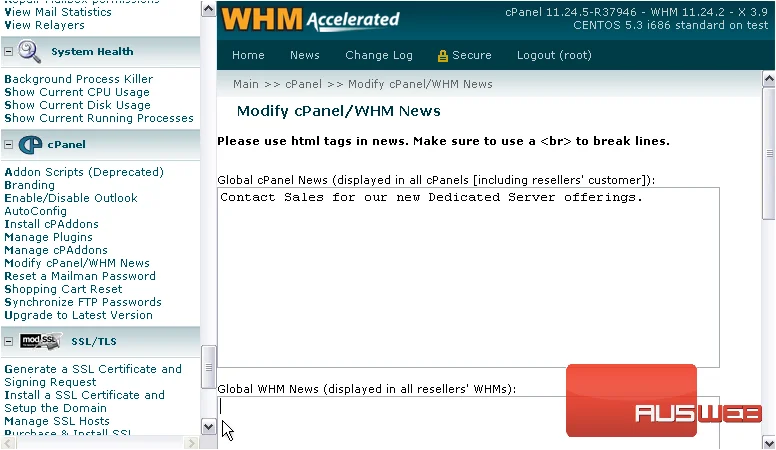Click the sidebar scroll down arrow

click(208, 426)
